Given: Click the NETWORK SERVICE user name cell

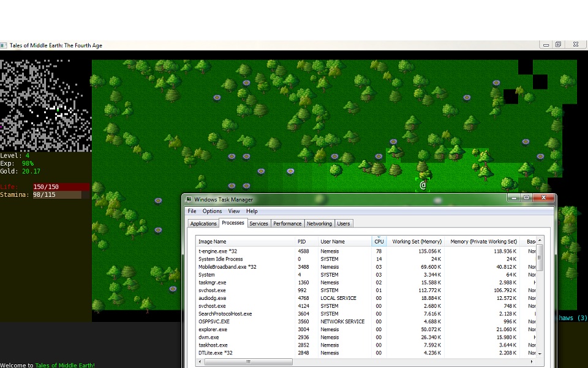Looking at the screenshot, I should [x=342, y=322].
